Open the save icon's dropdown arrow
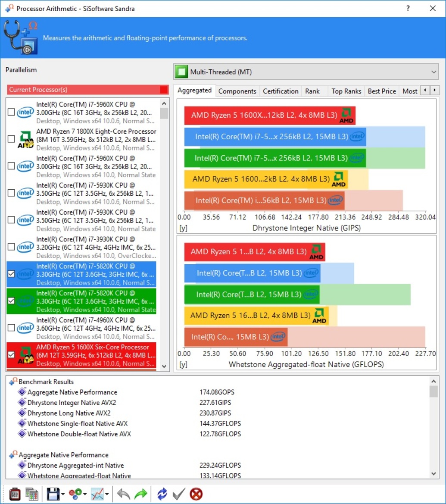The height and width of the screenshot is (504, 446). 62,494
